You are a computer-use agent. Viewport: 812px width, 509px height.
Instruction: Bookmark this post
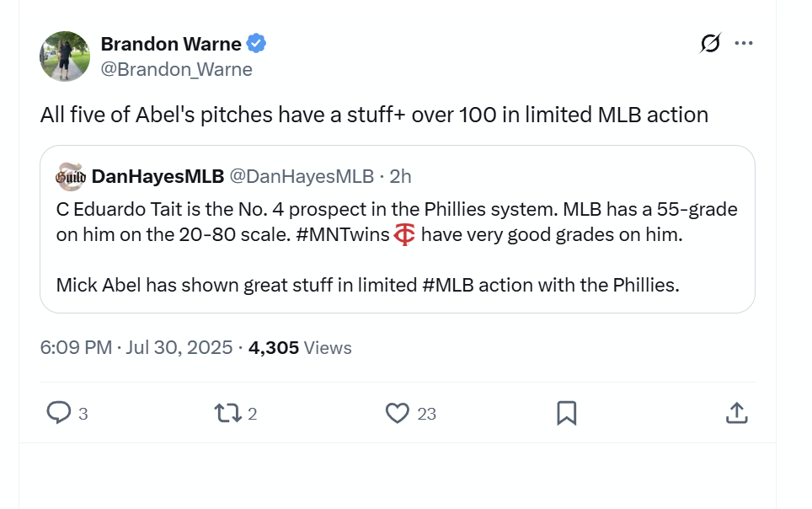(x=567, y=413)
